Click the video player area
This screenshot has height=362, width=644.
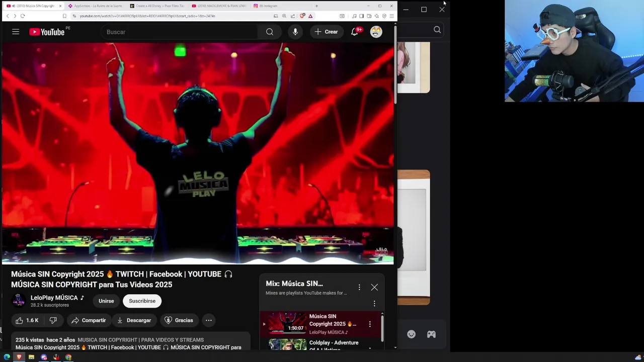pos(198,153)
